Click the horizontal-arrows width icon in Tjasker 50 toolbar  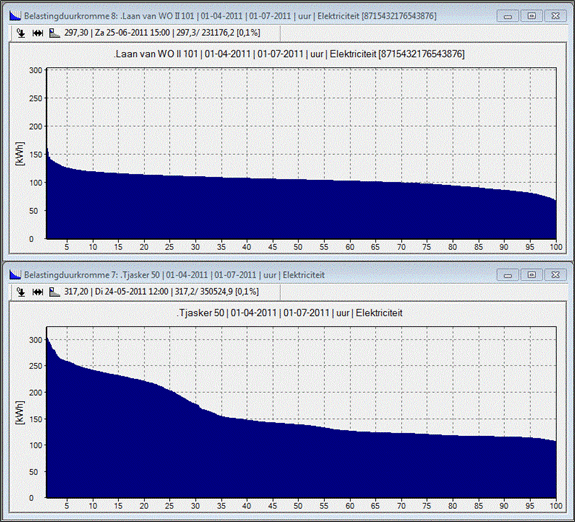37,292
